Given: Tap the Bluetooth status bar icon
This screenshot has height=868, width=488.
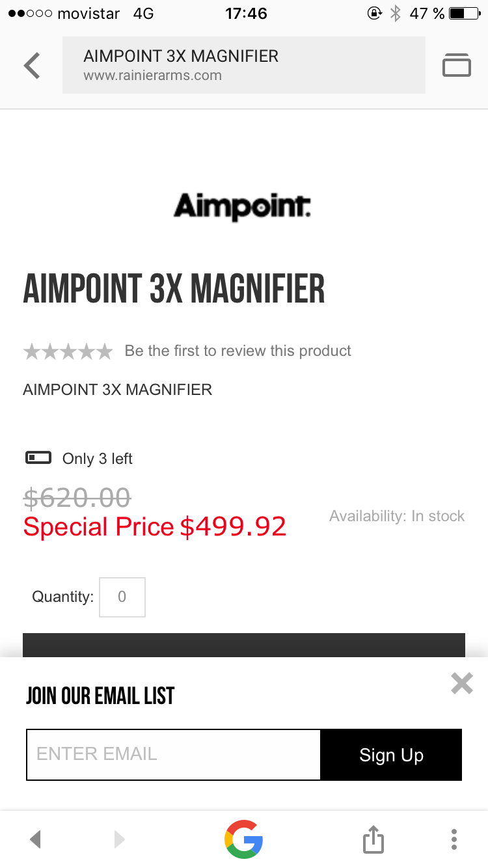Looking at the screenshot, I should (395, 13).
